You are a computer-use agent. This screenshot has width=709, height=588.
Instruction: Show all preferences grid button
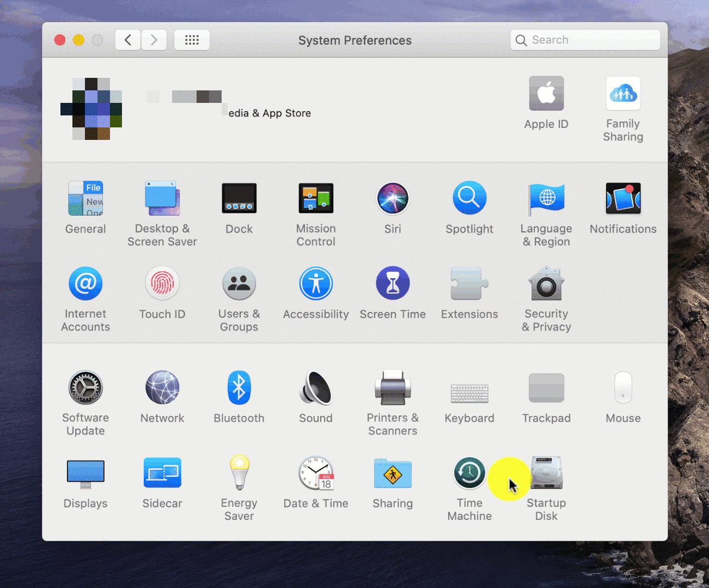coord(192,40)
